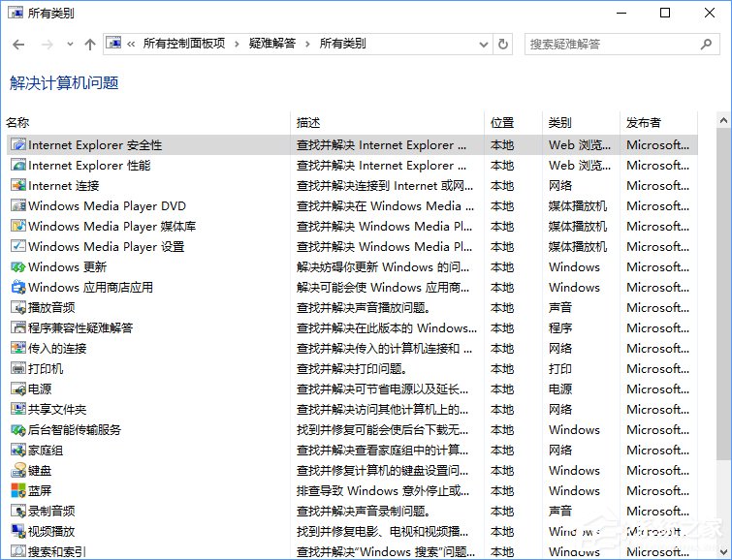This screenshot has height=560, width=732.
Task: Click the scrollbar up arrow
Action: click(x=723, y=121)
